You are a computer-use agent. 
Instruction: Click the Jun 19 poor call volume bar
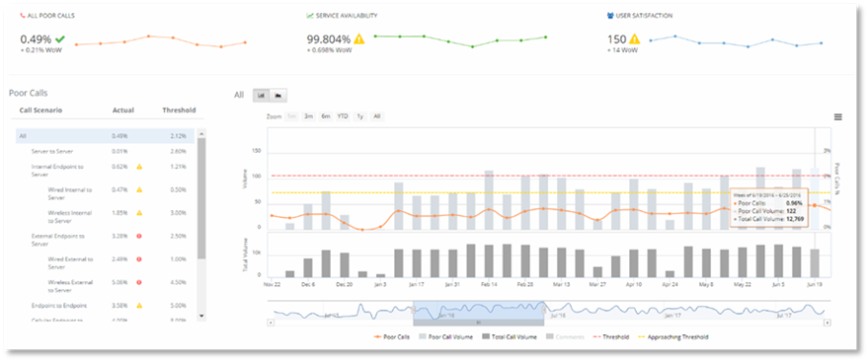tap(815, 199)
